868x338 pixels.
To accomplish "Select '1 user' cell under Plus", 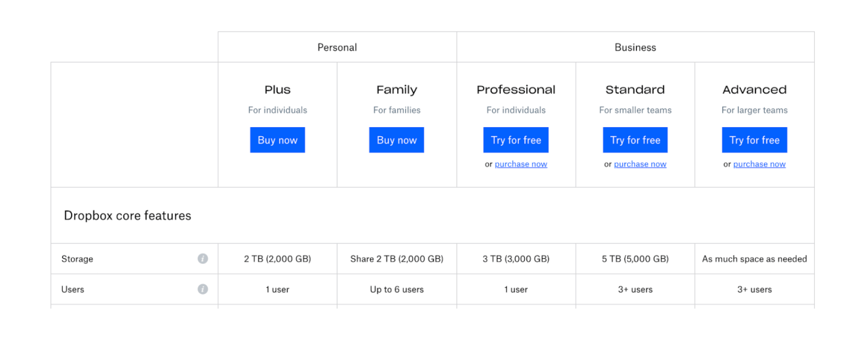I will [x=277, y=289].
